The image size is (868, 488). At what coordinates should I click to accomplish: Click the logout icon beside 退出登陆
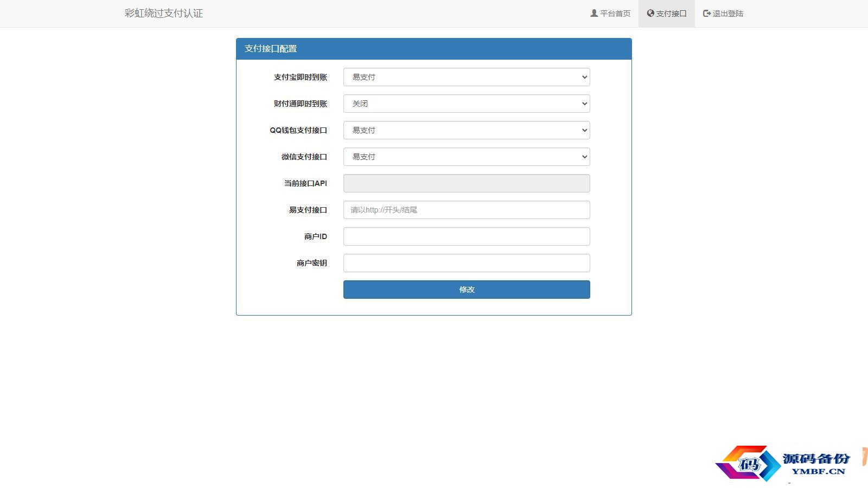tap(707, 14)
